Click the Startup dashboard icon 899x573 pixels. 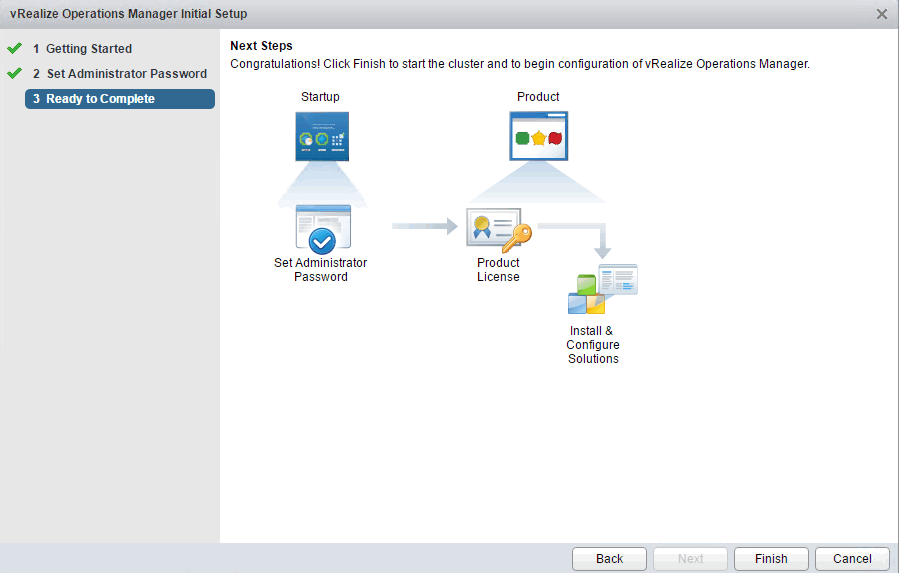click(322, 137)
